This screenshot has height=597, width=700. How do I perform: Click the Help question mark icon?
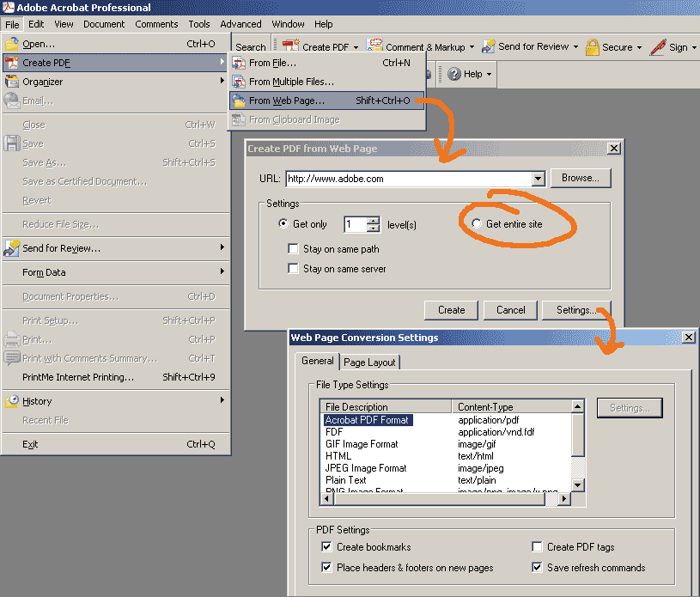pyautogui.click(x=454, y=74)
